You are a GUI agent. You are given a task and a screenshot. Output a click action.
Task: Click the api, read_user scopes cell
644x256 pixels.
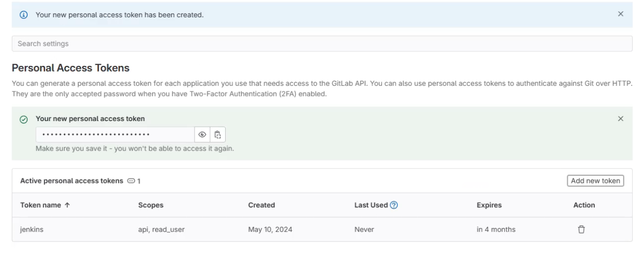tap(161, 229)
